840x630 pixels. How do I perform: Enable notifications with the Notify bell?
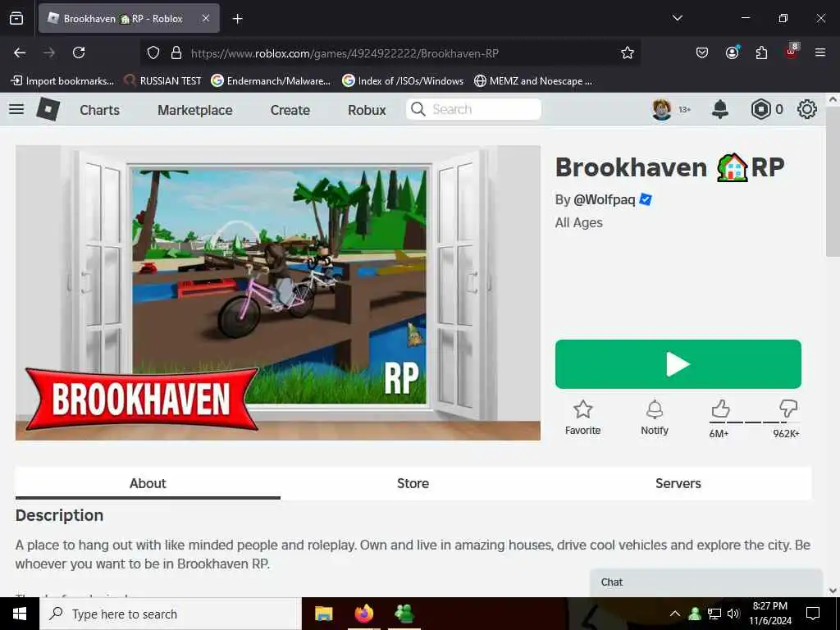click(655, 410)
